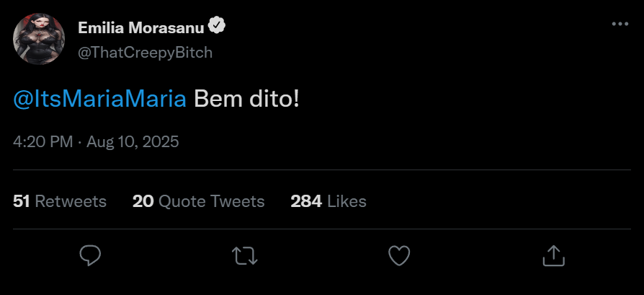Click the verified badge beside Emilia Morasanu
The image size is (644, 295).
[x=217, y=26]
